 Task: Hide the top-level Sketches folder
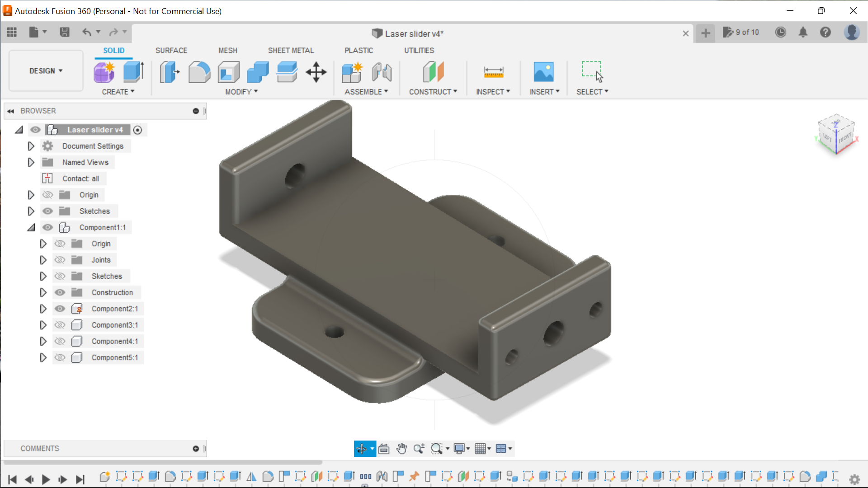(47, 211)
